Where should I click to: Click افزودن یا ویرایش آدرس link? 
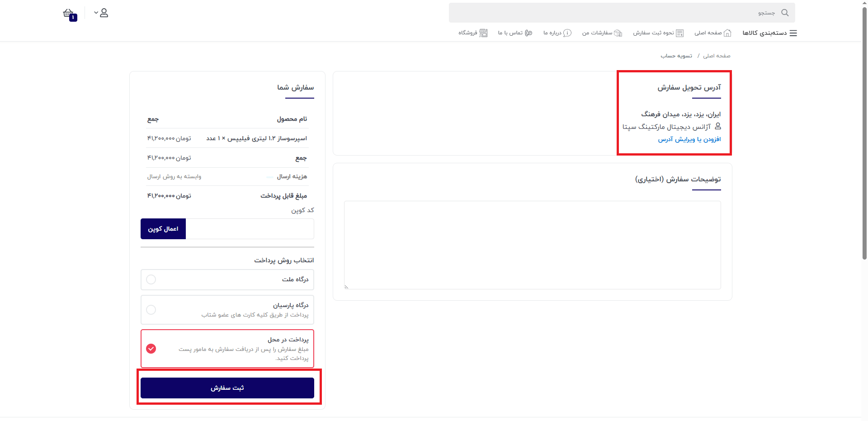click(x=689, y=139)
